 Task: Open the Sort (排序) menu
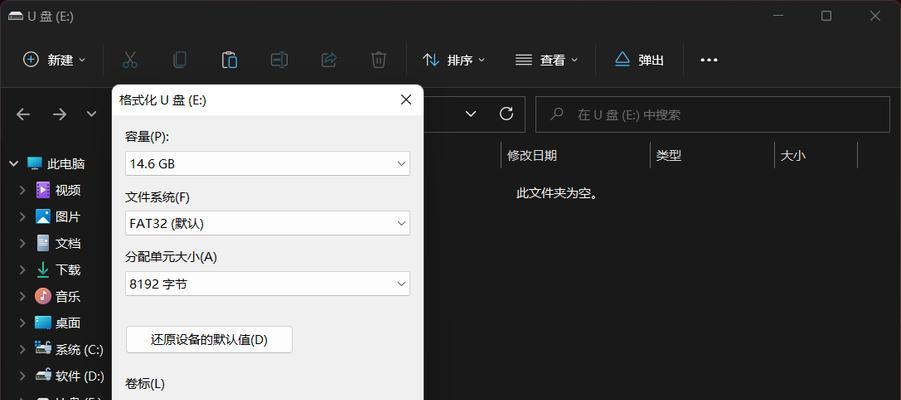pos(453,60)
